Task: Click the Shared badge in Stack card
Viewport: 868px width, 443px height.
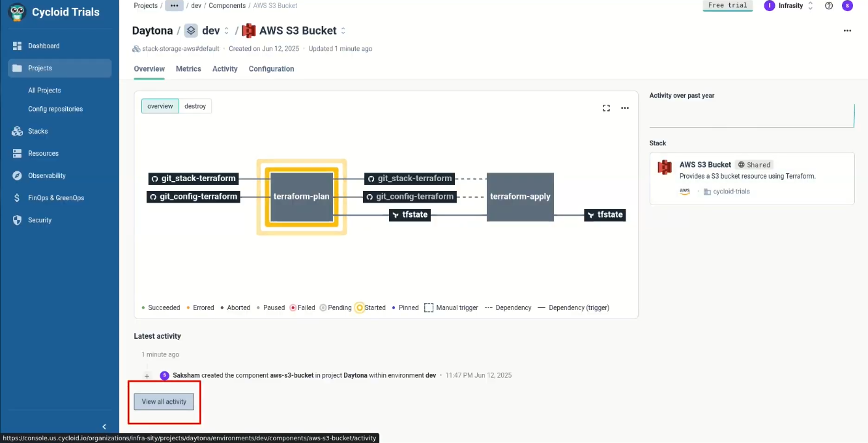Action: pos(754,165)
